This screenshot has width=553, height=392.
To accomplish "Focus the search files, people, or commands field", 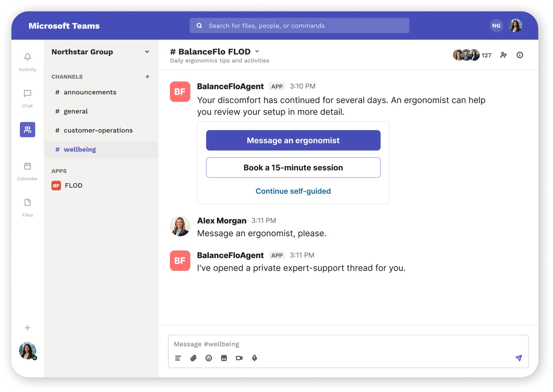I will [x=299, y=26].
